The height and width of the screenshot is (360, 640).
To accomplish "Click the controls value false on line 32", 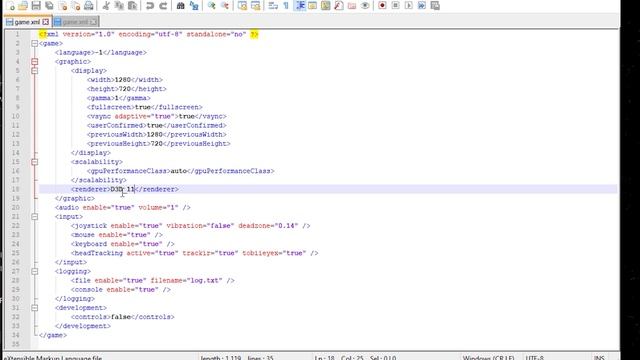I will [120, 317].
